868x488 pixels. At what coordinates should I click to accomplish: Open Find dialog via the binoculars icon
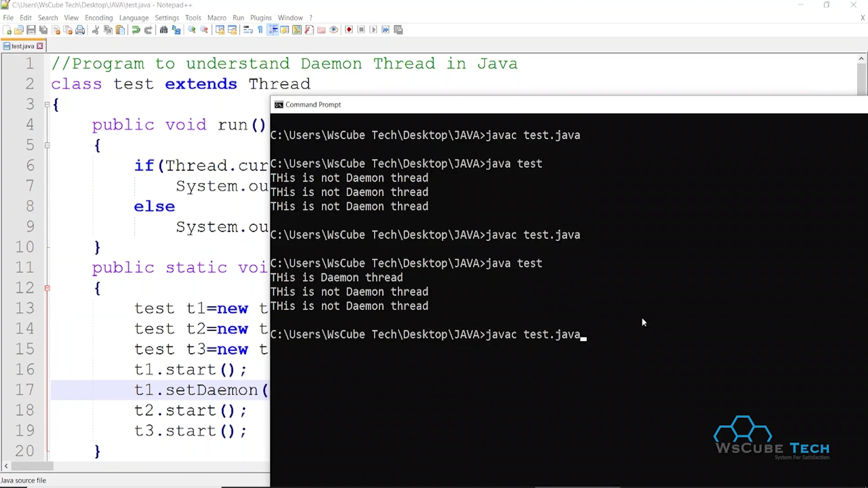163,29
